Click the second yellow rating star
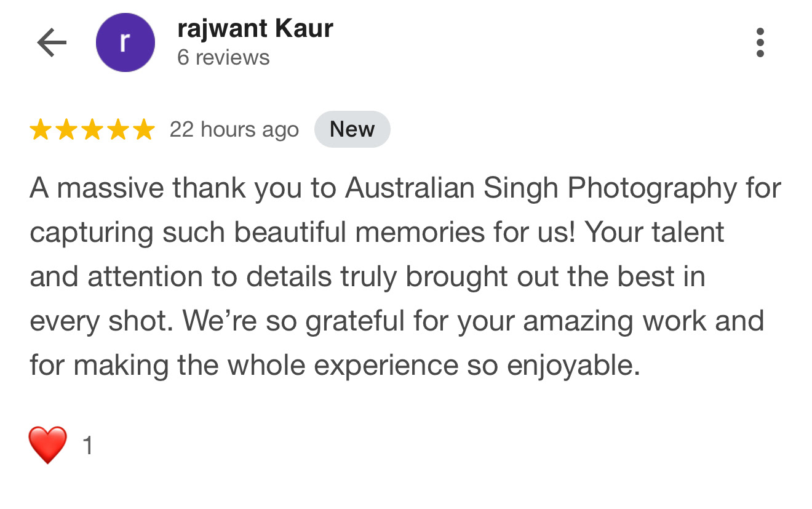Screen dimensions: 812x509 (x=66, y=130)
